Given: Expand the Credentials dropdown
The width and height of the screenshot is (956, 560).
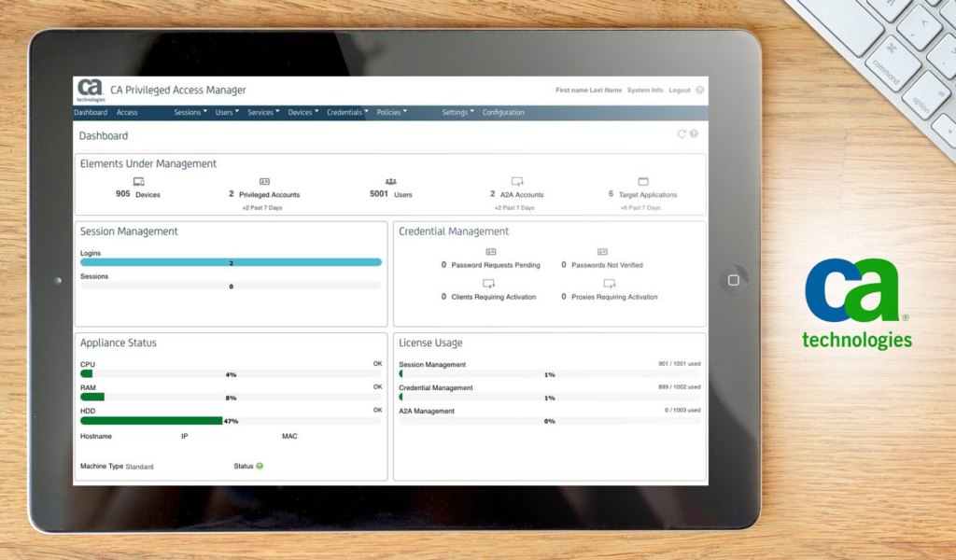Looking at the screenshot, I should [346, 112].
